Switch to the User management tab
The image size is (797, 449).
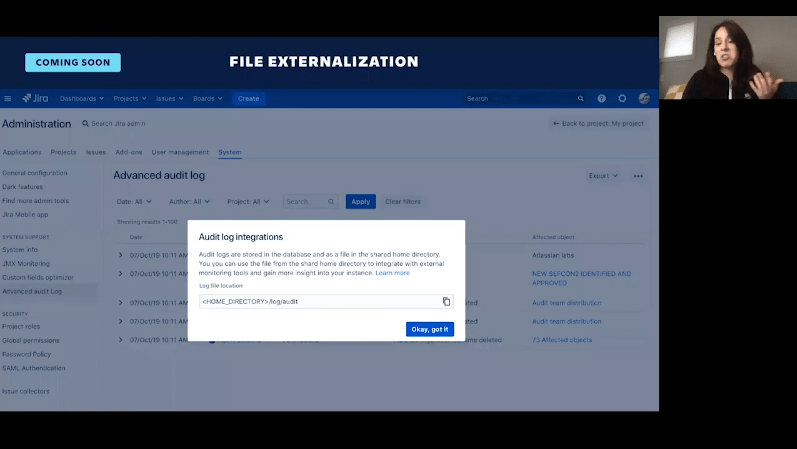tap(180, 153)
